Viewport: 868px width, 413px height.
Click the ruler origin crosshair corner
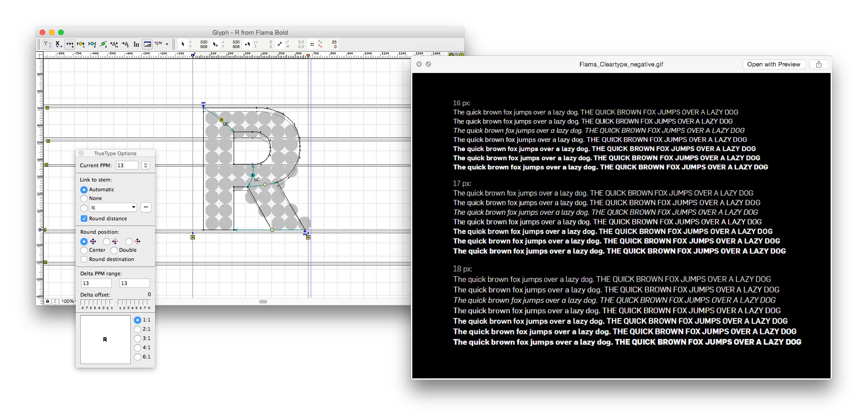point(40,55)
